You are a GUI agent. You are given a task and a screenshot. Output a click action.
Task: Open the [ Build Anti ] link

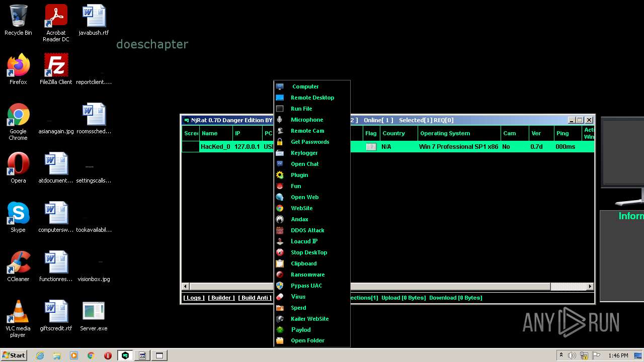coord(255,298)
